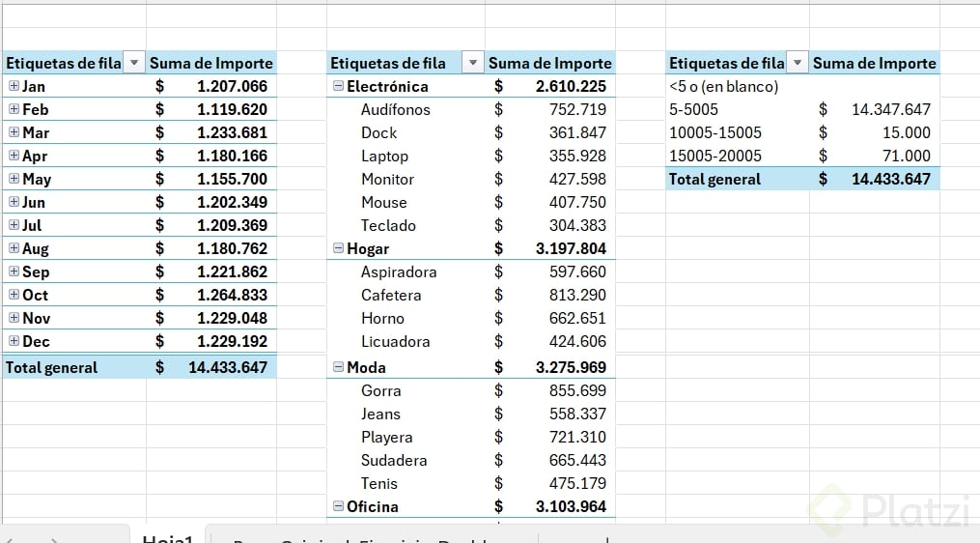980x543 pixels.
Task: Open ranges pivot Etiquetas de fila filter
Action: pyautogui.click(x=798, y=63)
